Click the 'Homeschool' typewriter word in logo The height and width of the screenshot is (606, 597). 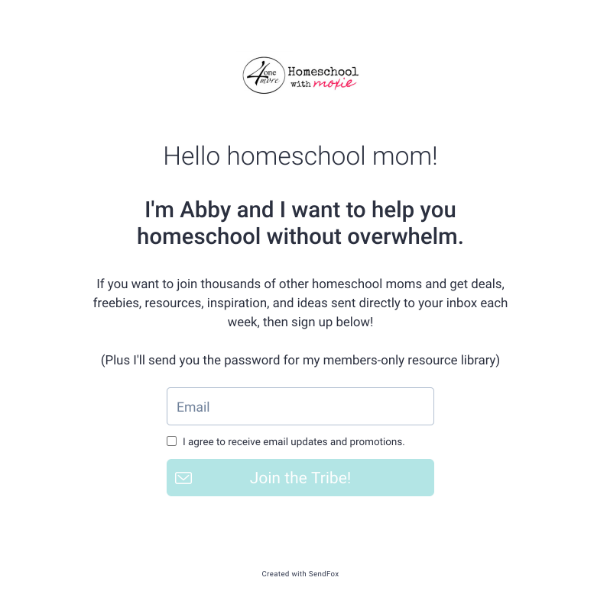[x=323, y=72]
